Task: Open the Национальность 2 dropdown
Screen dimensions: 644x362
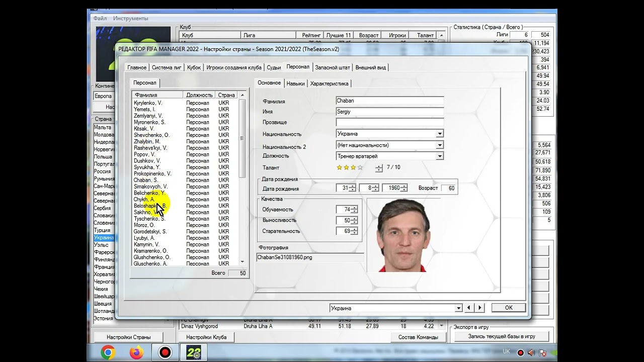Action: coord(440,145)
